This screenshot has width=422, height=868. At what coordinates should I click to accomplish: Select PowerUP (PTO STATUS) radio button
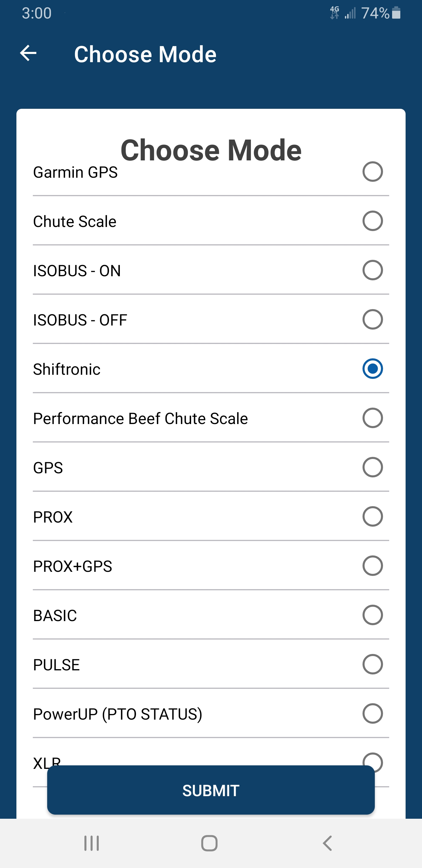(x=372, y=713)
